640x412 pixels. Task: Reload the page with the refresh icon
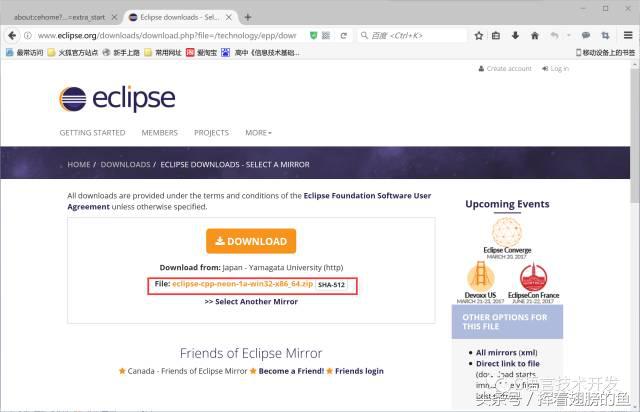(x=344, y=36)
